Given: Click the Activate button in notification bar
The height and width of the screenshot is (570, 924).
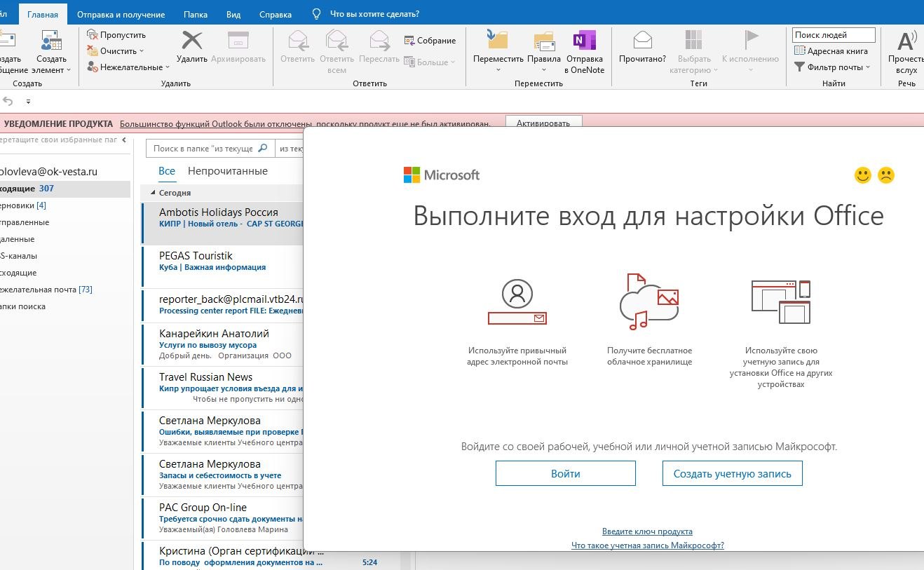Looking at the screenshot, I should point(543,123).
